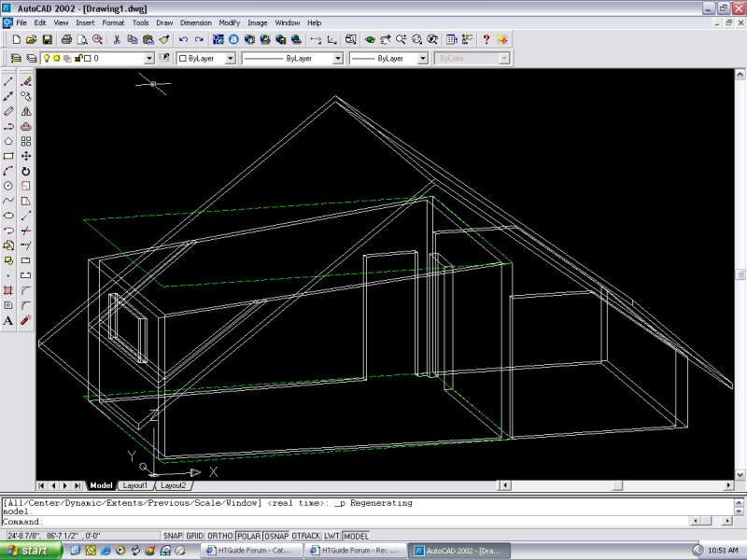Open the color control ByLayer dropdown
Viewport: 747px width, 560px height.
(230, 58)
